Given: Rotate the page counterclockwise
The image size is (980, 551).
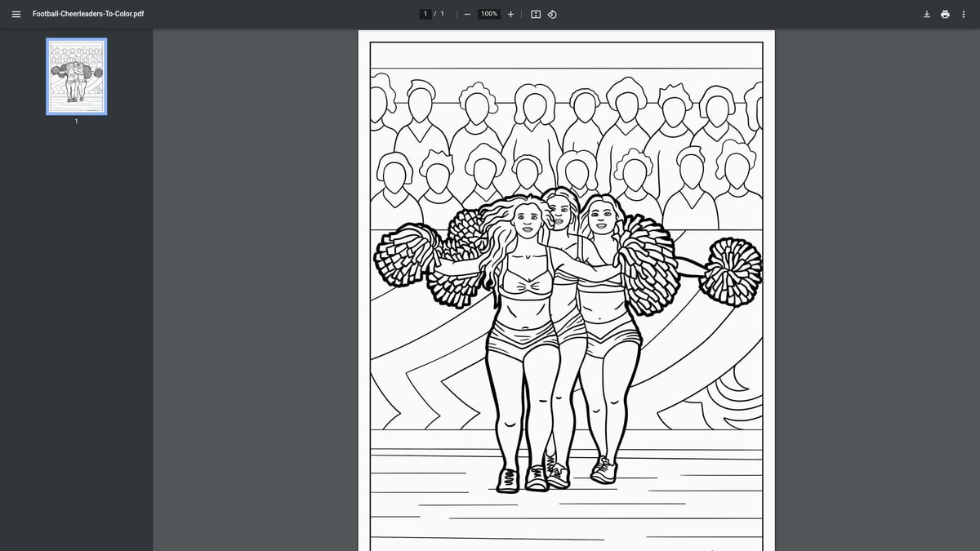Looking at the screenshot, I should tap(552, 14).
